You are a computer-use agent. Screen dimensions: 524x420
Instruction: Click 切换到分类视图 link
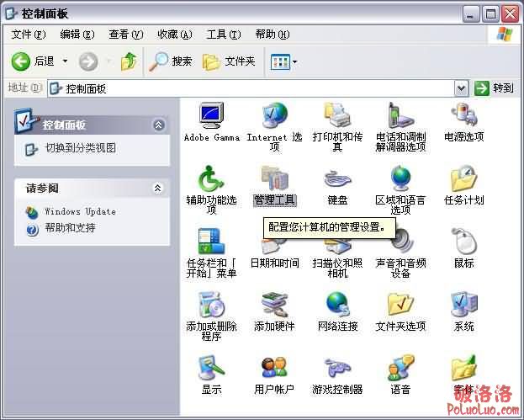click(80, 148)
